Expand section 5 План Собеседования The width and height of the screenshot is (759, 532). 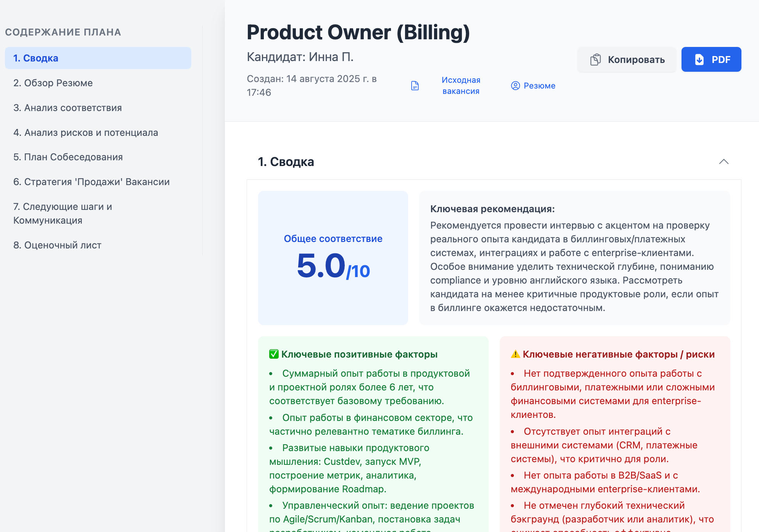pos(68,157)
